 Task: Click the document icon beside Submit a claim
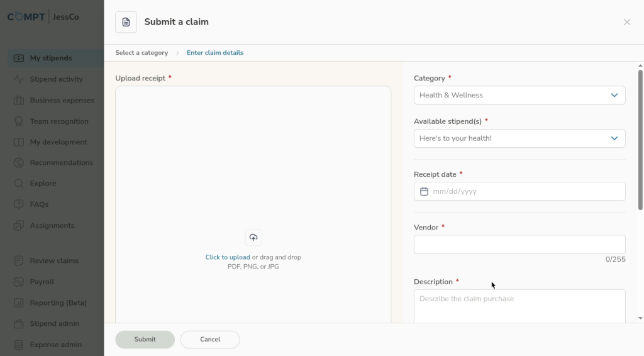pos(126,22)
